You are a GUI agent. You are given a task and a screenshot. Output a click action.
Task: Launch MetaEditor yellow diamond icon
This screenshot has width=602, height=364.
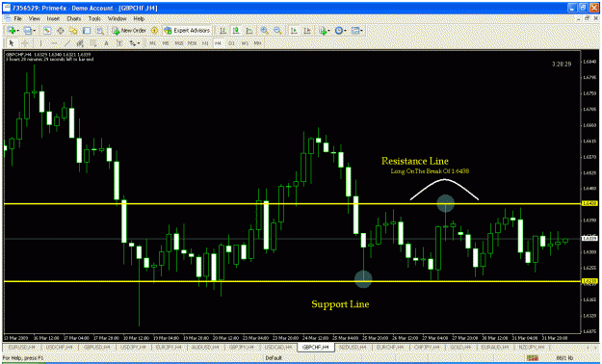[x=154, y=31]
